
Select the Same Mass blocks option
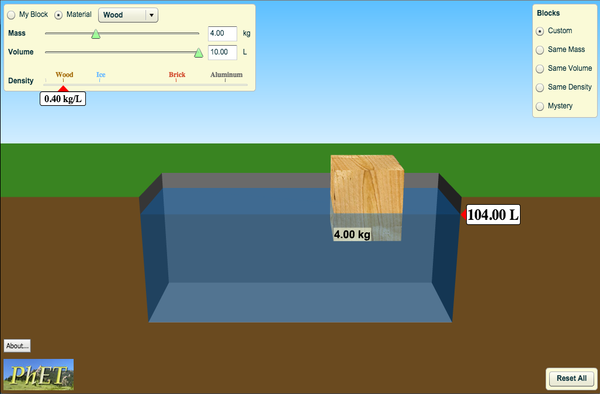[x=540, y=50]
